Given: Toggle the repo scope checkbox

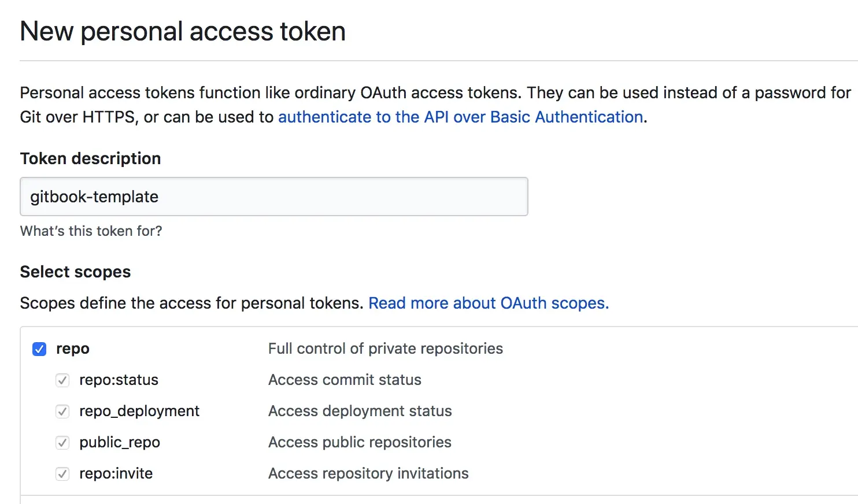Looking at the screenshot, I should pos(39,349).
